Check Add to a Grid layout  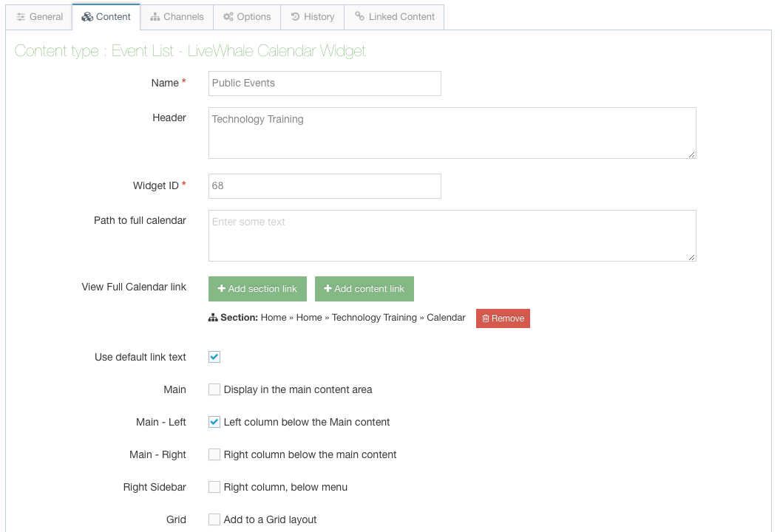(214, 519)
